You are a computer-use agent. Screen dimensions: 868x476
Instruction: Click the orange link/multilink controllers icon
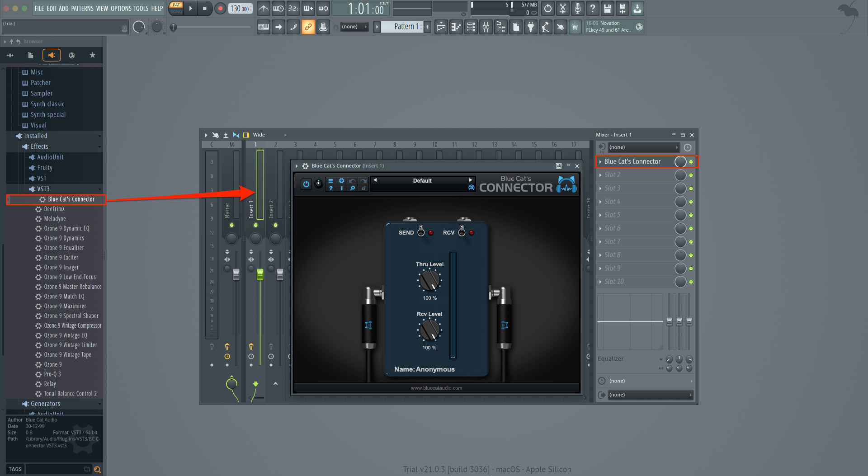click(x=308, y=27)
